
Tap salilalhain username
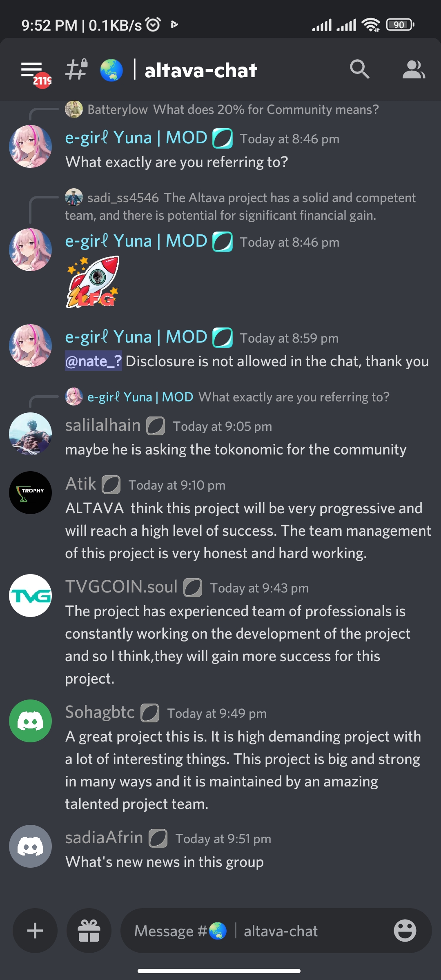[x=103, y=425]
